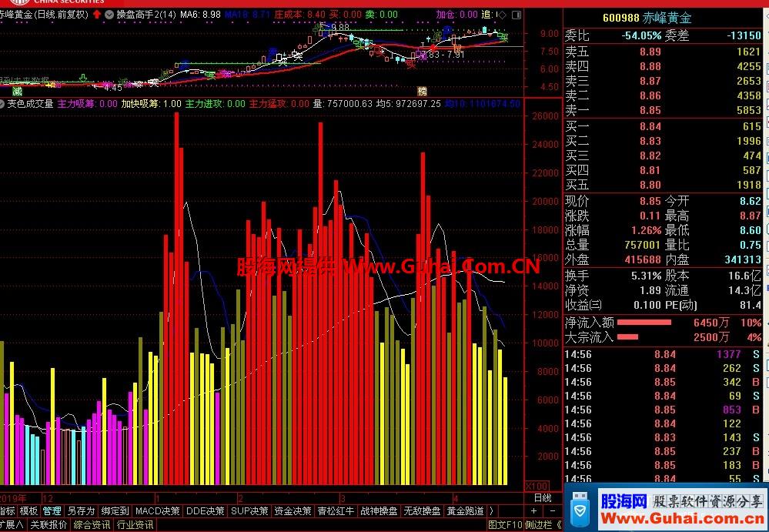
Task: Open the 模板 tab
Action: click(x=28, y=511)
